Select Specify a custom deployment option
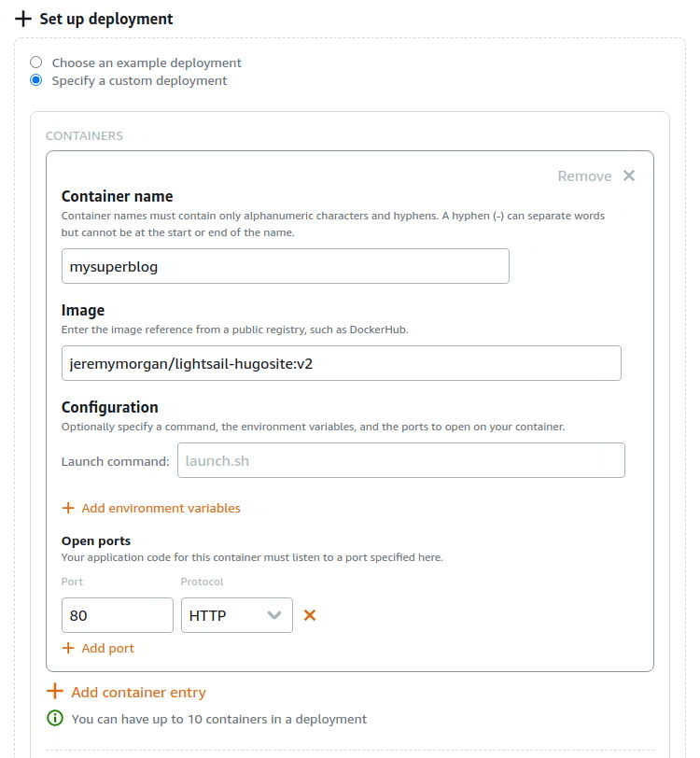The width and height of the screenshot is (700, 758). pyautogui.click(x=36, y=80)
